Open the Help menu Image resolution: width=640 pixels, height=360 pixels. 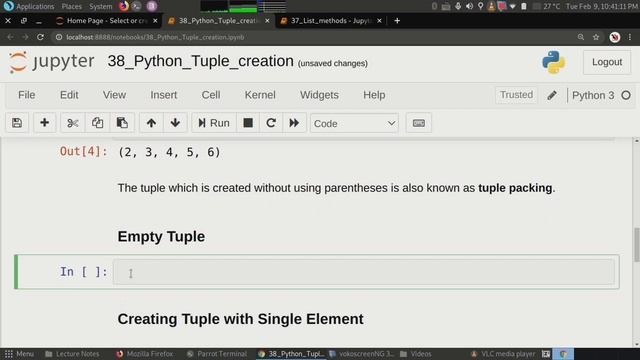374,95
